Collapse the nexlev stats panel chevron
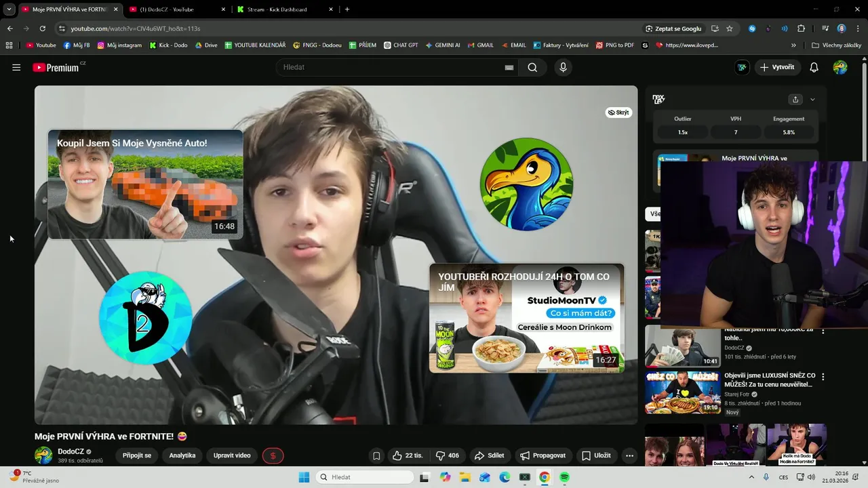The height and width of the screenshot is (488, 868). click(x=812, y=100)
